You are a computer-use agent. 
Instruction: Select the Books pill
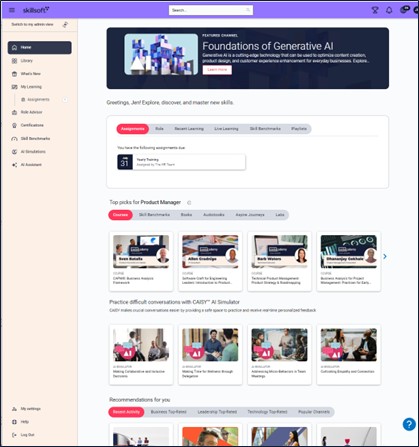pos(186,215)
